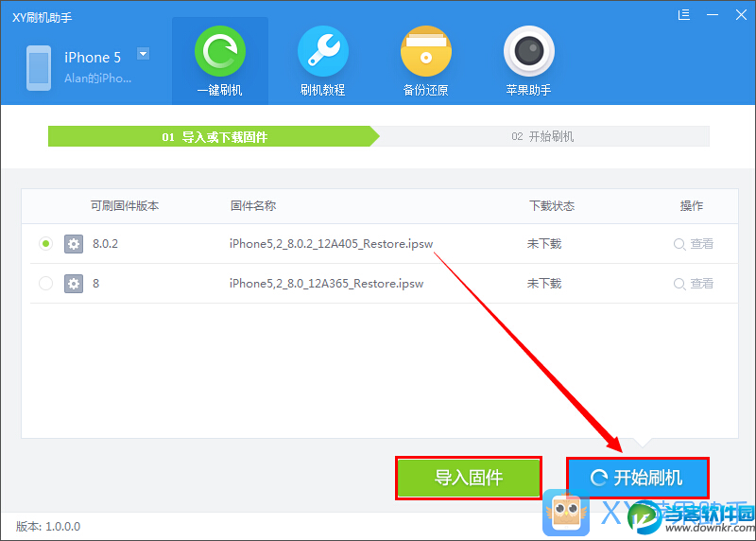This screenshot has width=756, height=541.
Task: Expand the iPhone 5 device dropdown
Action: point(144,54)
